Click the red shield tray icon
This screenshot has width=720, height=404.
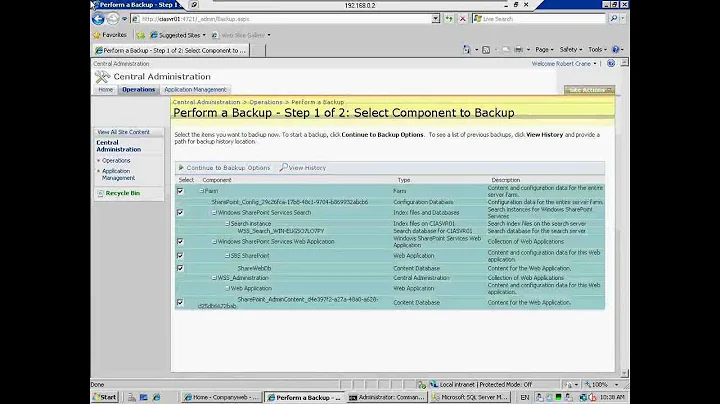point(592,397)
